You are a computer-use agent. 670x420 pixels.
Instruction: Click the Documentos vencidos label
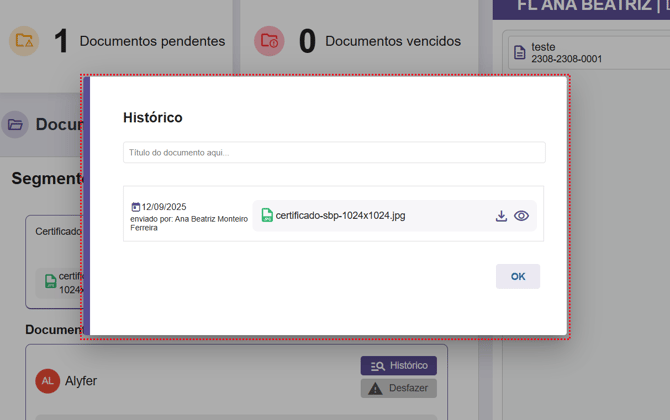(393, 41)
